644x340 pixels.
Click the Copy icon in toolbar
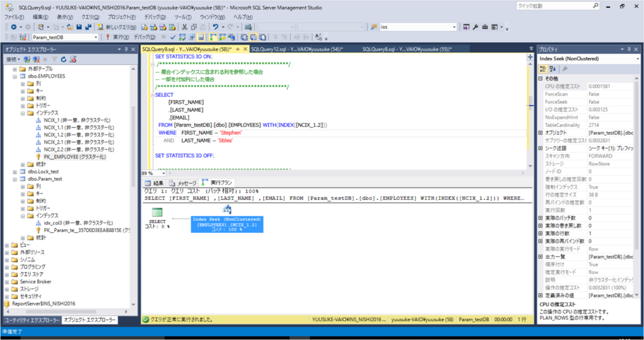click(194, 26)
